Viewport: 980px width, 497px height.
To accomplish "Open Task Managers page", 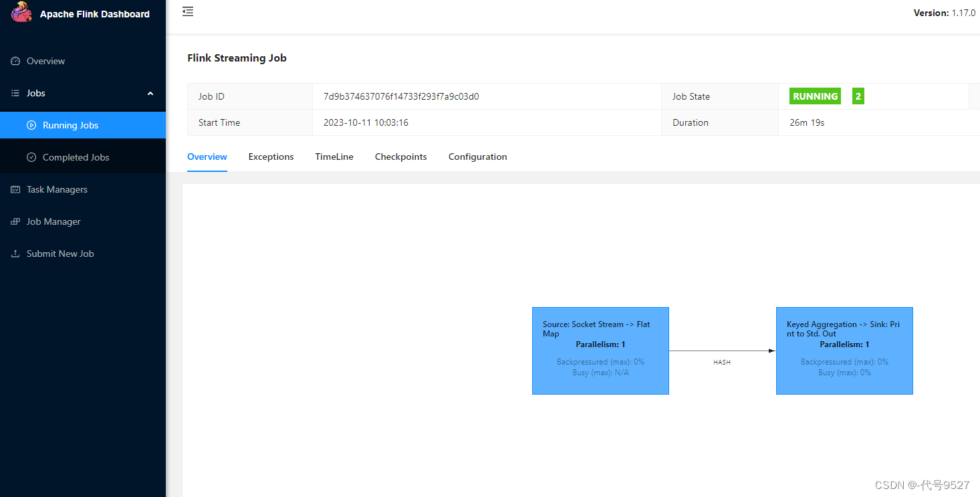I will point(83,189).
